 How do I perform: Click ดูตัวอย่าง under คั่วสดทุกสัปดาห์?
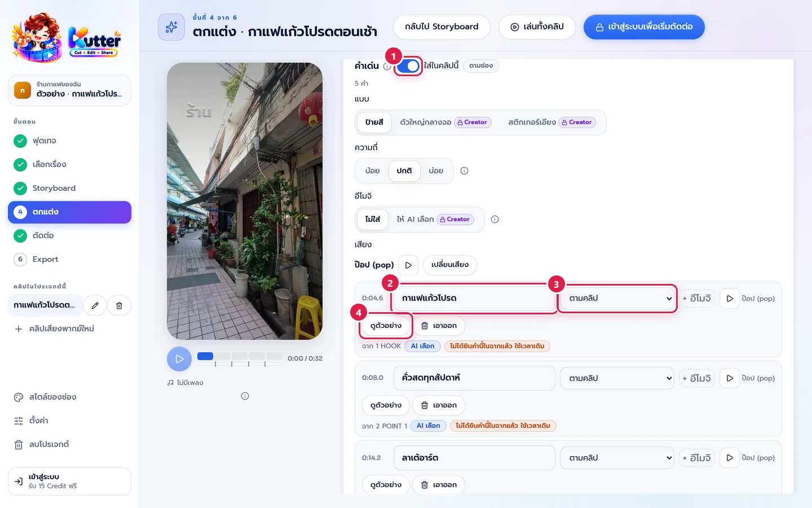pos(386,405)
